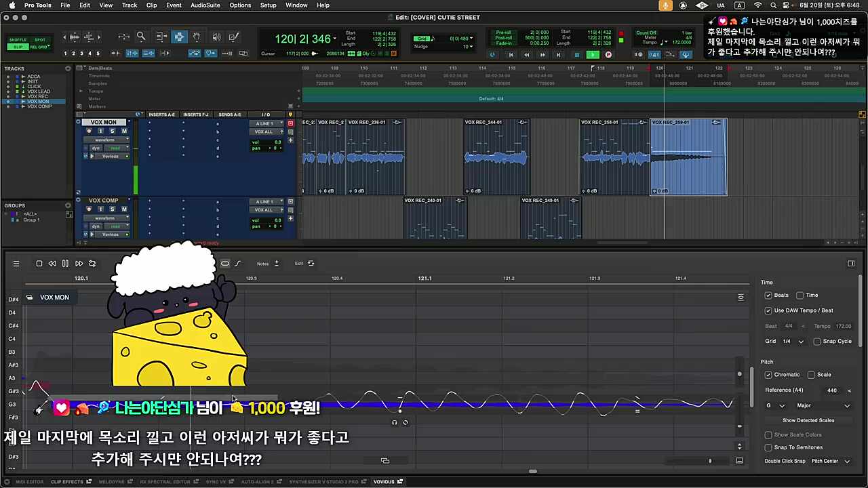Open VOX MON automation mode read dropdown

tap(116, 148)
